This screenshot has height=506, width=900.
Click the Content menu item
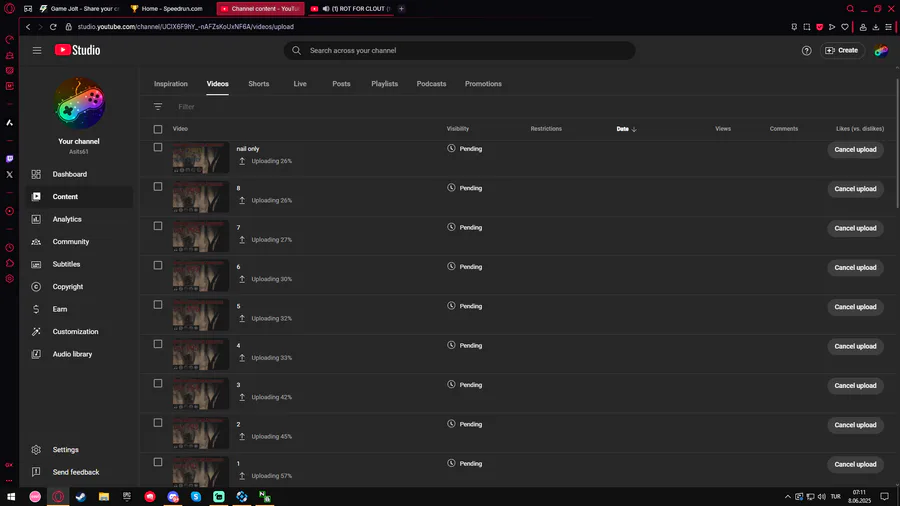(79, 196)
